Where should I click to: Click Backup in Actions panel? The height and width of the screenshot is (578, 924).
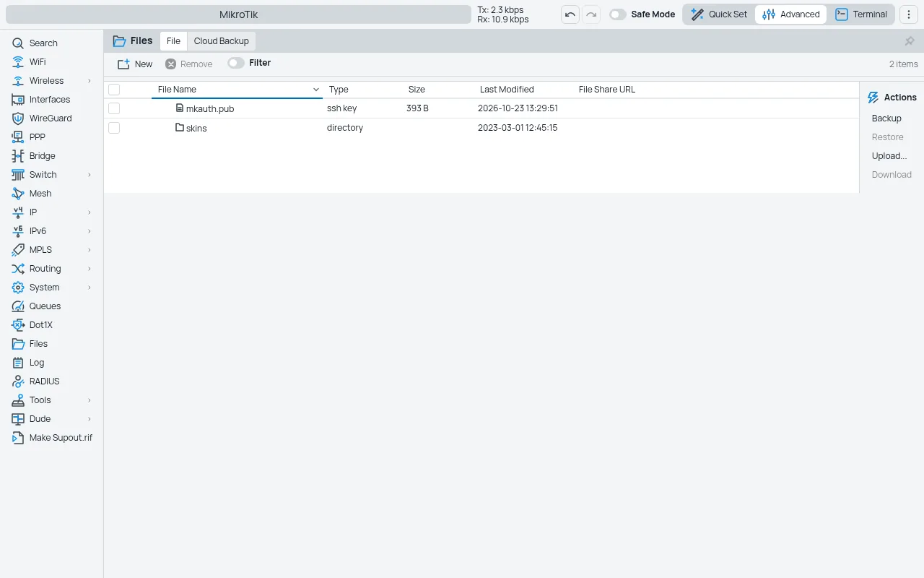point(886,118)
